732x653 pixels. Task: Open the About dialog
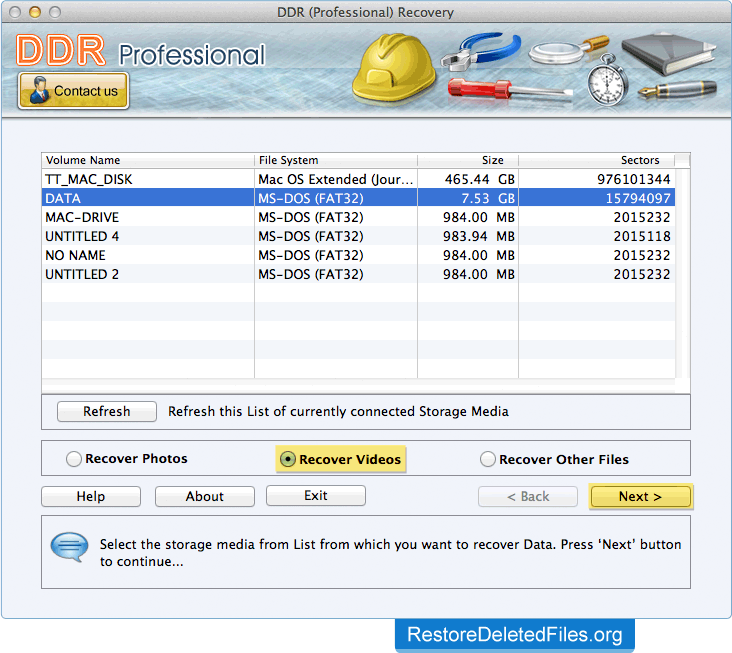click(x=204, y=496)
